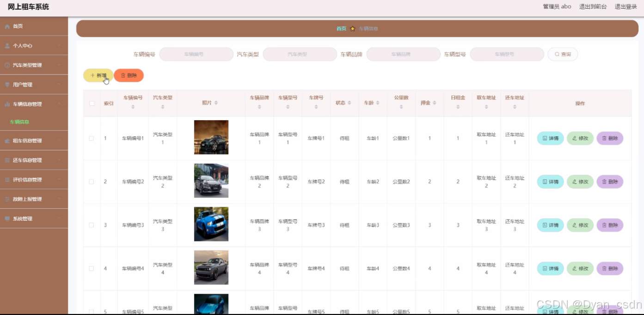Click the bar chart icon beside 车辆信息管理
Viewport: 644px width, 315px height.
point(7,104)
